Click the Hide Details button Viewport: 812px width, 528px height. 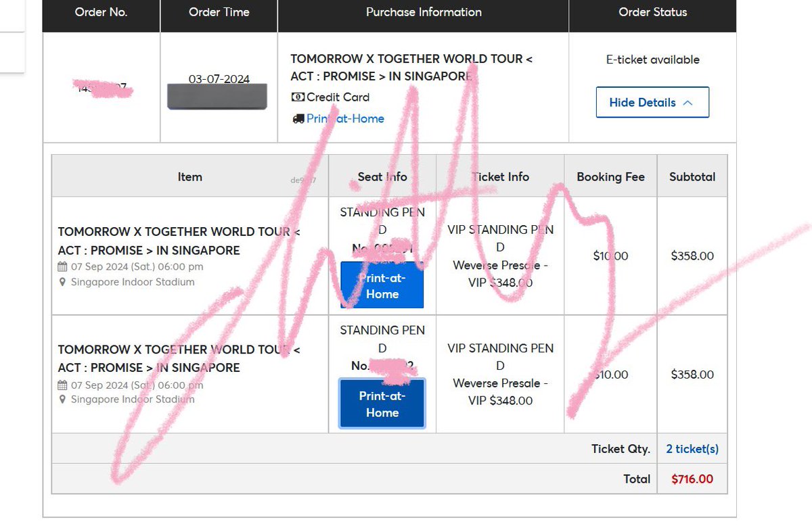(x=652, y=102)
